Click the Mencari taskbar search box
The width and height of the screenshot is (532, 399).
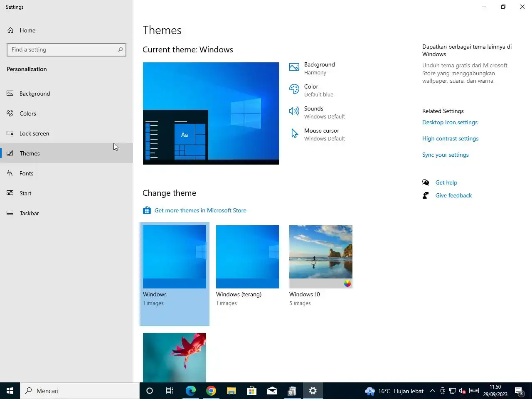(80, 391)
